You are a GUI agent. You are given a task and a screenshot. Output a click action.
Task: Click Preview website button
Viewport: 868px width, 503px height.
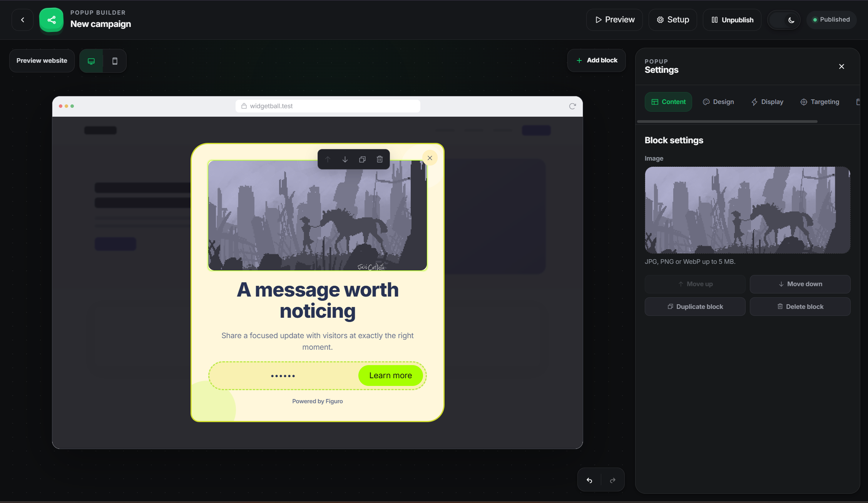[42, 60]
